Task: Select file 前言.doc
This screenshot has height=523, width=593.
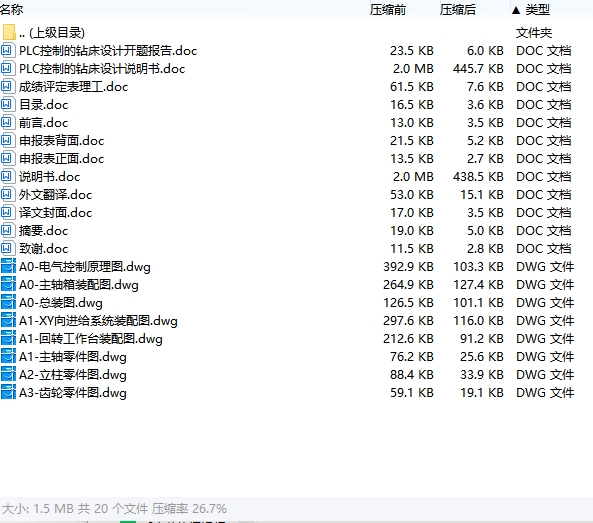Action: (x=43, y=123)
